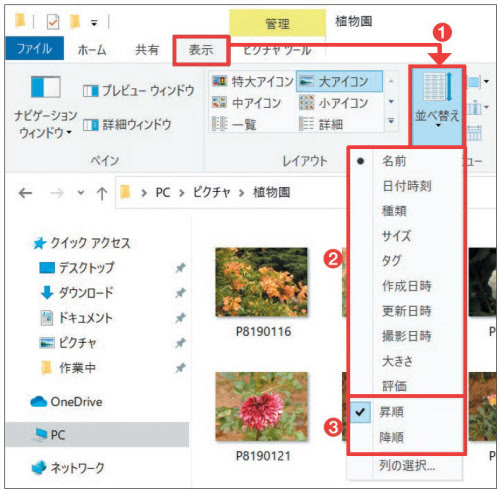Toggle the 詳細ウィンドウ pane
Screen dimensions: 500x492
[x=127, y=125]
